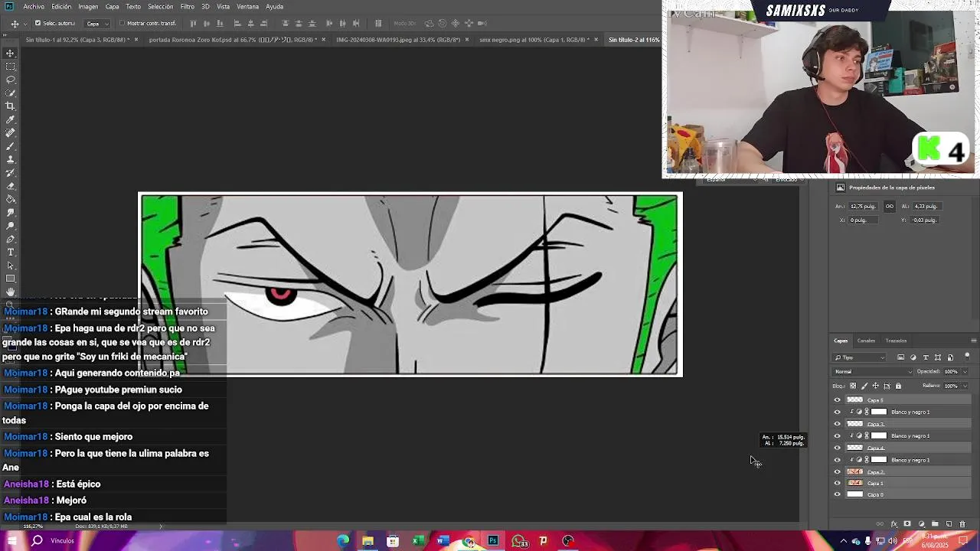Delete layer with the trash icon
This screenshot has height=551, width=980.
point(962,524)
